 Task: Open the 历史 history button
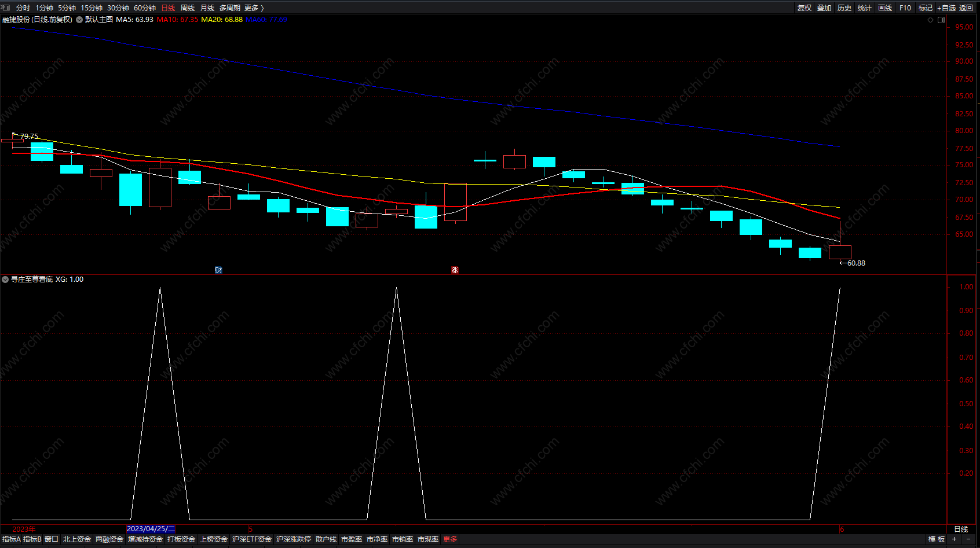point(844,8)
